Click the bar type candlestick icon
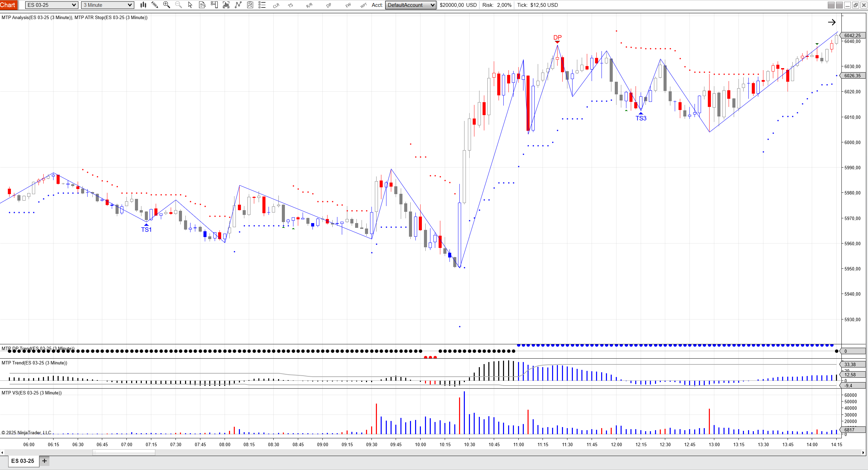This screenshot has width=868, height=470. [x=143, y=5]
